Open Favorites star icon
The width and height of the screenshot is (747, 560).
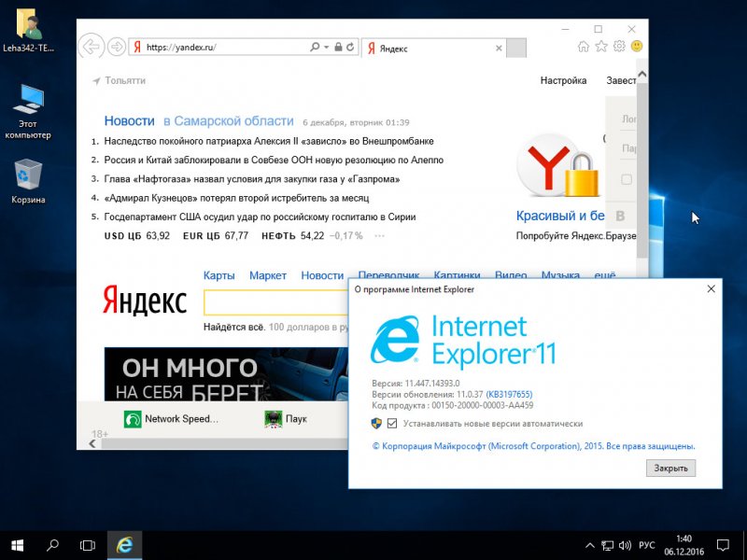(x=601, y=46)
